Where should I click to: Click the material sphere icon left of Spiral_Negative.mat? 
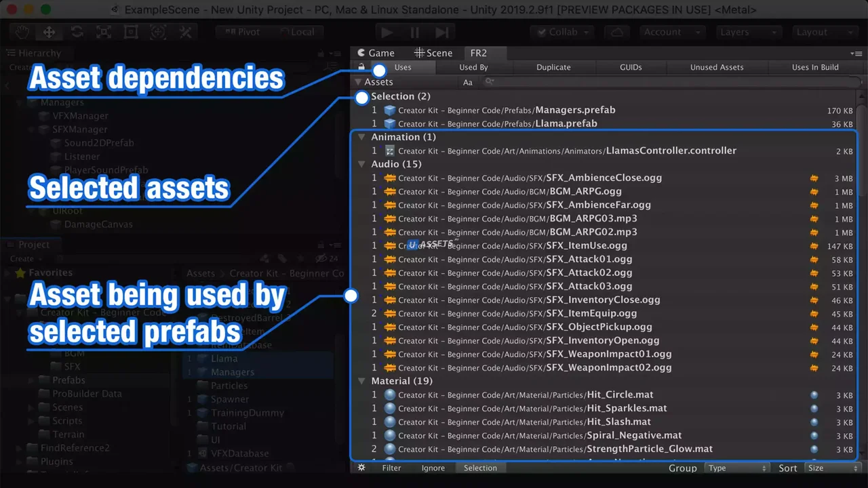click(390, 435)
